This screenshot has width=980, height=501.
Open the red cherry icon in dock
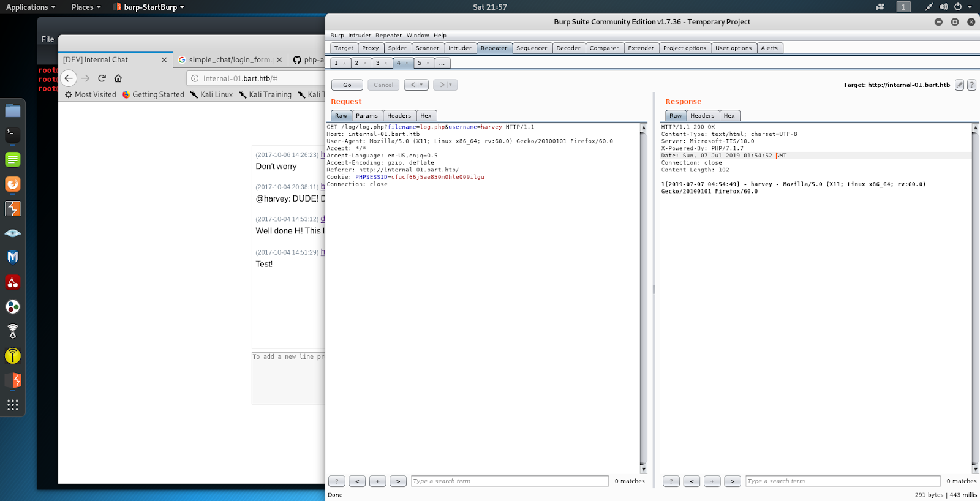[x=13, y=282]
